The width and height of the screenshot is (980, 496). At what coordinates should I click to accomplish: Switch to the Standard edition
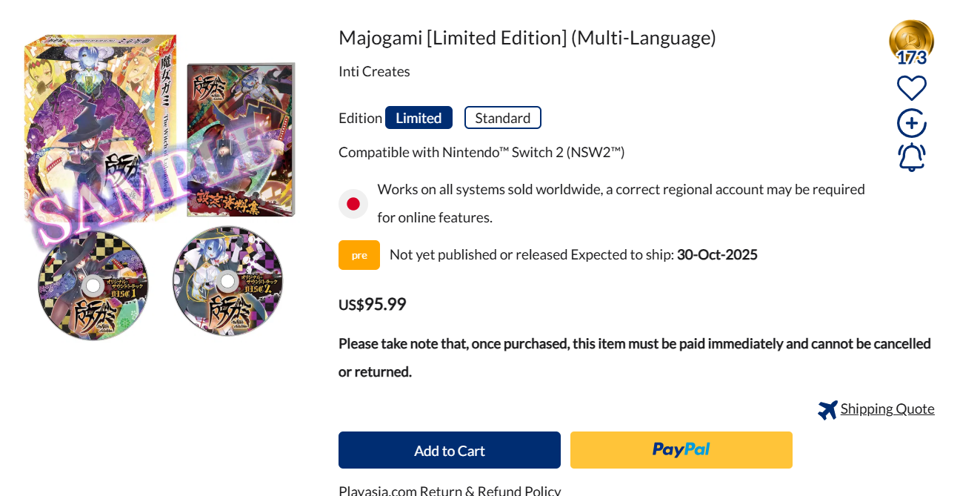point(502,118)
